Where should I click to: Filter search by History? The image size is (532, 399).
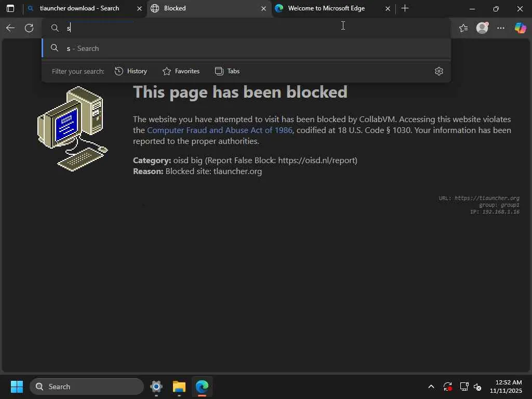coord(130,71)
